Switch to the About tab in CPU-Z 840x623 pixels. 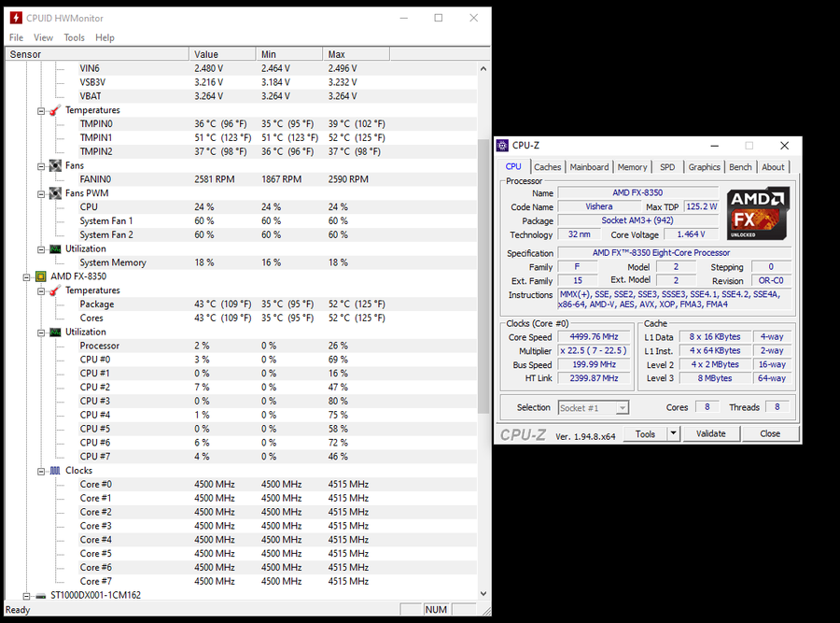click(773, 167)
